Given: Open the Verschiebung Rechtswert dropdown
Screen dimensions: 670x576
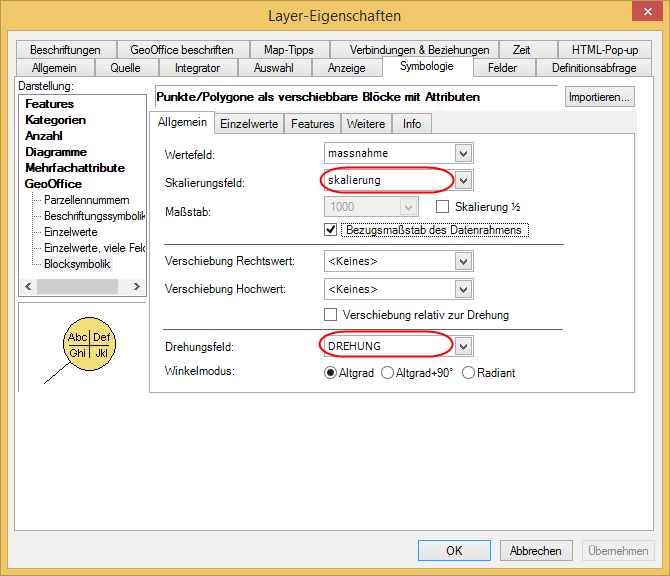Looking at the screenshot, I should (462, 261).
